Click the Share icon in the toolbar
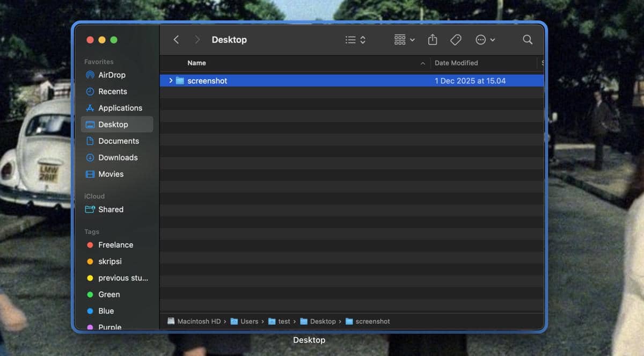The image size is (644, 356). pyautogui.click(x=432, y=39)
